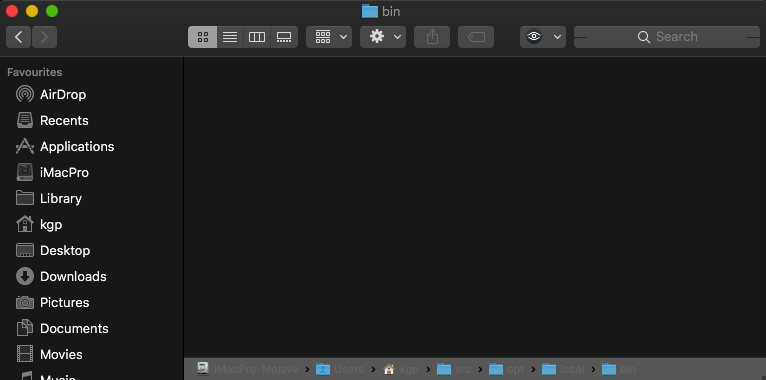Click iMacPro-Mojave in the path bar
Screen dimensions: 766x380
coord(247,369)
